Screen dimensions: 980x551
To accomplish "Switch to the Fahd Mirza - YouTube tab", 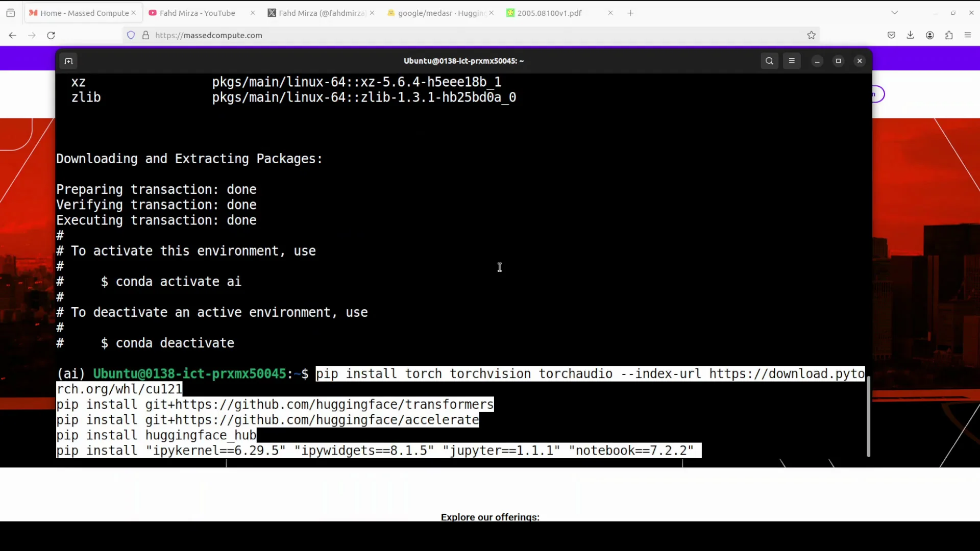I will coord(197,13).
